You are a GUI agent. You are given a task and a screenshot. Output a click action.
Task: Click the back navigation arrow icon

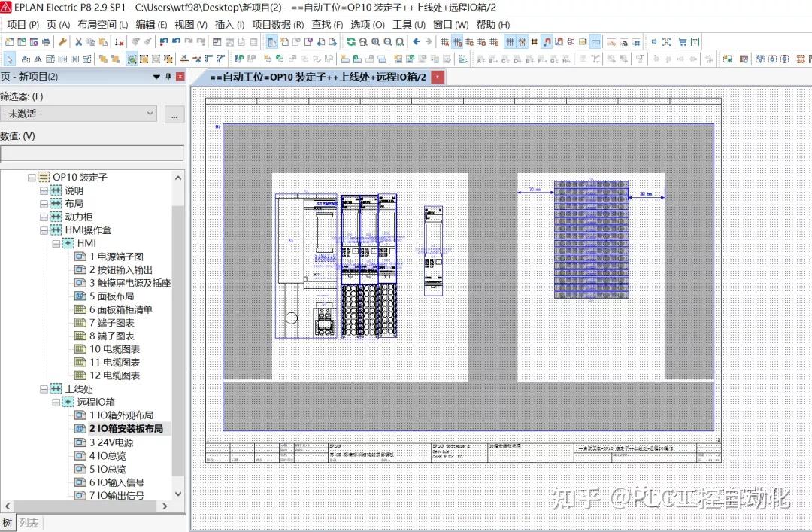[x=415, y=41]
